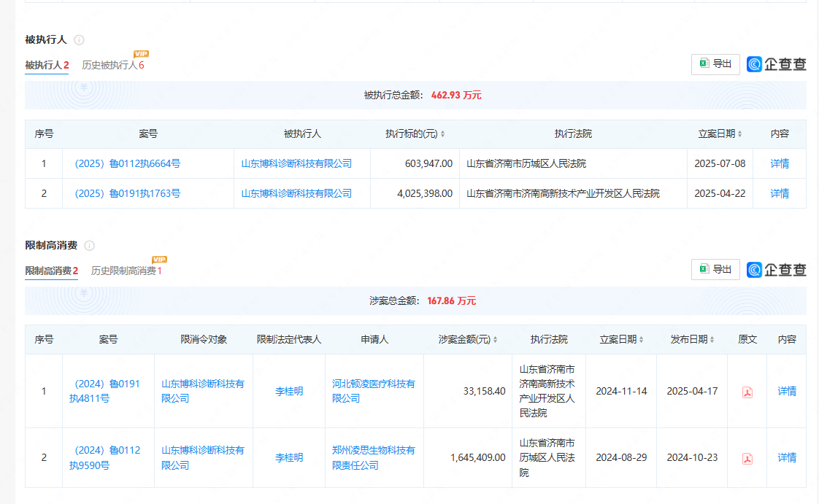Viewport: 819px width, 504px height.
Task: Select the 被执行人 2 tab
Action: coord(47,65)
